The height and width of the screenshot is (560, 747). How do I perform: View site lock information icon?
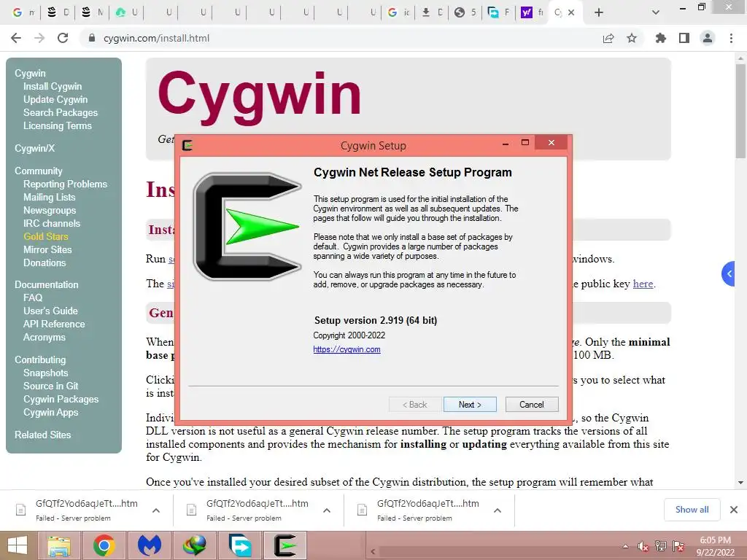pos(92,38)
